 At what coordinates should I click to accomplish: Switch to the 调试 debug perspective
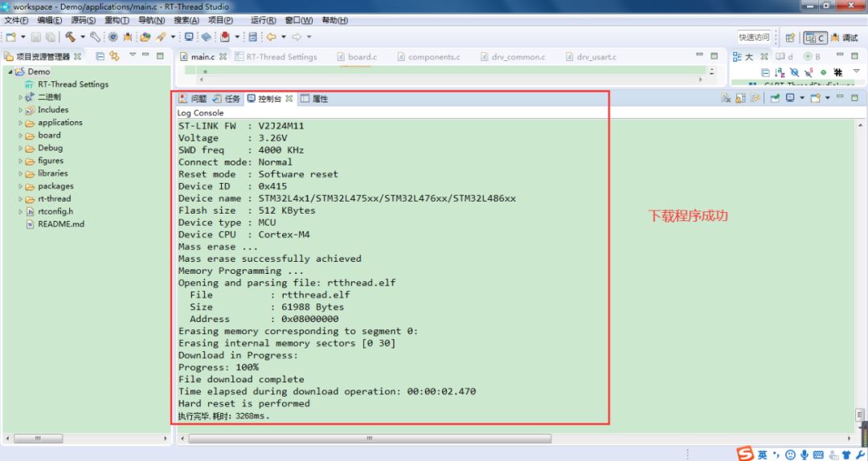point(844,38)
